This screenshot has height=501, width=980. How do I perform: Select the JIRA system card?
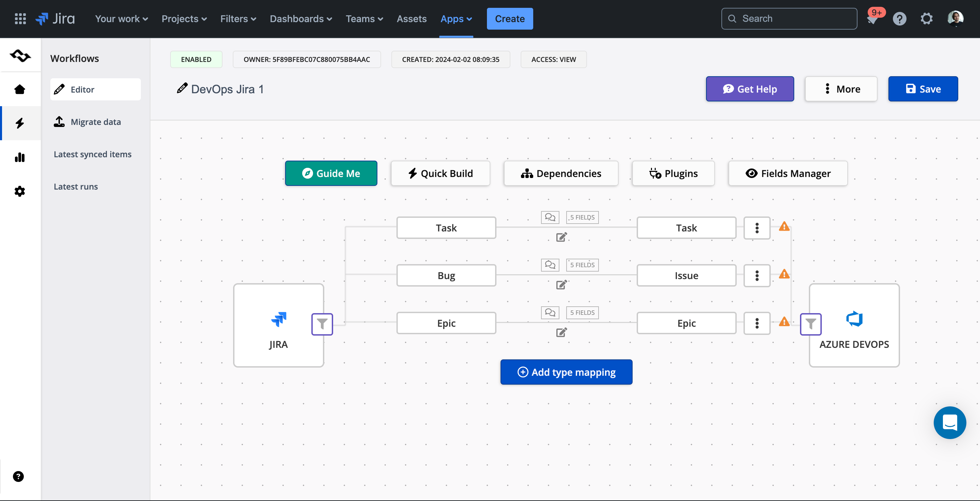[278, 325]
